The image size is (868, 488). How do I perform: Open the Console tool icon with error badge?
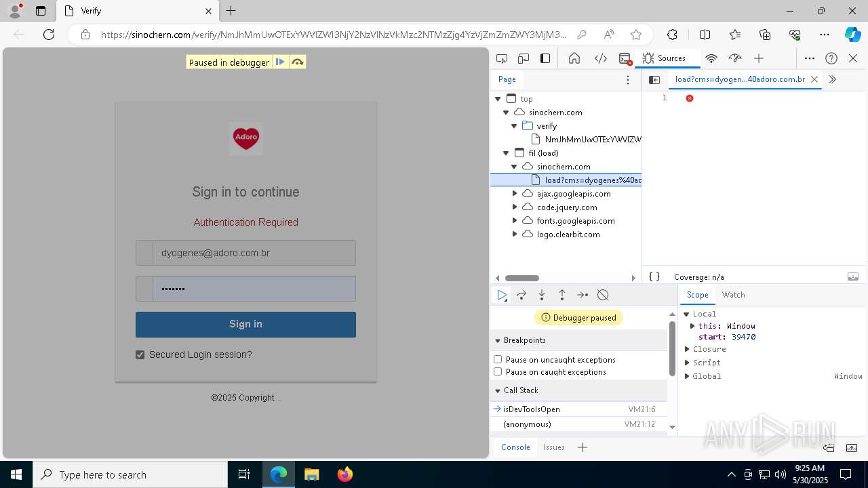(x=626, y=59)
